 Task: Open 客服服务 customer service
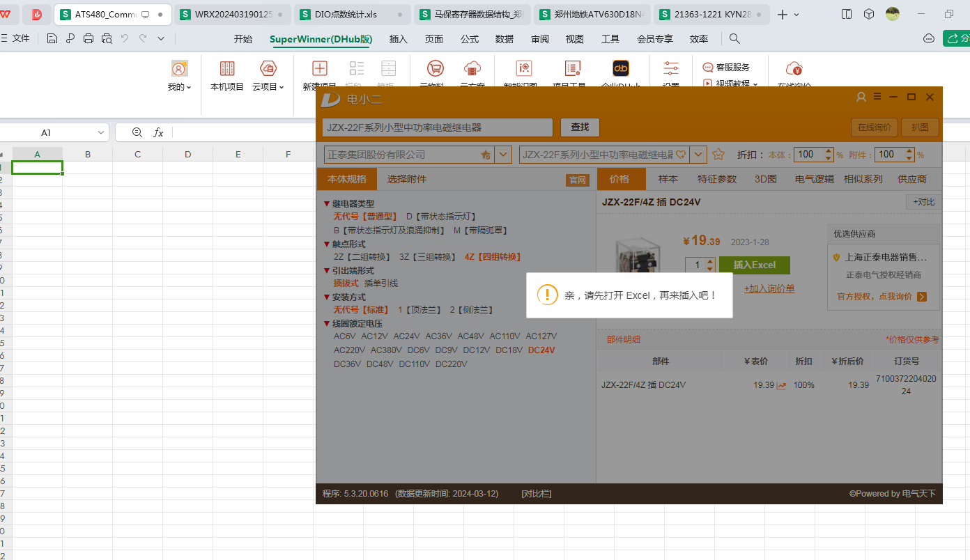point(726,68)
